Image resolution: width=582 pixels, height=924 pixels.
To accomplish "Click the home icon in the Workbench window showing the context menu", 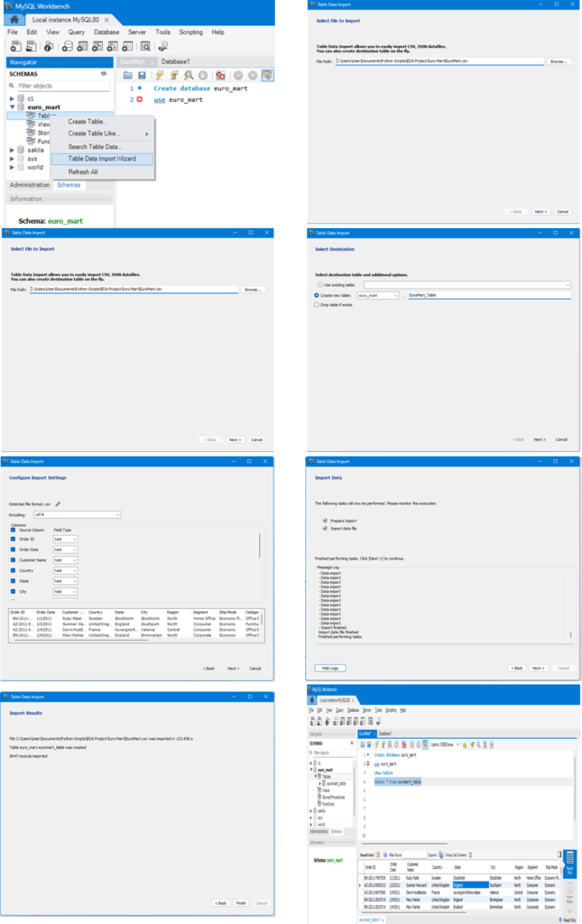I will point(14,20).
